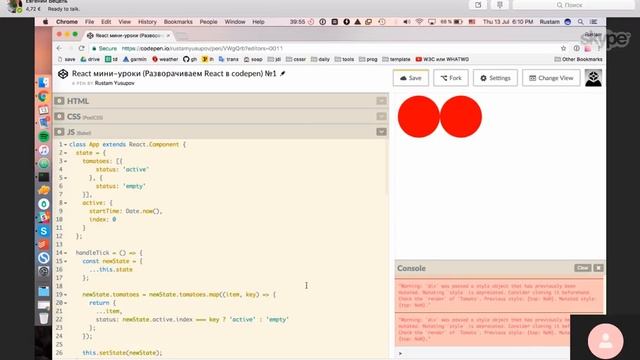Open the 'daily' bookmarks folder
Image resolution: width=640 pixels, height=360 pixels.
point(320,59)
